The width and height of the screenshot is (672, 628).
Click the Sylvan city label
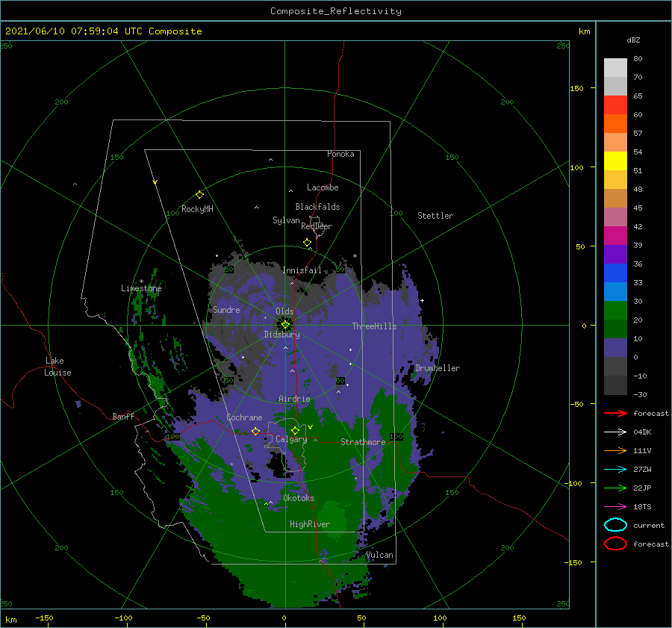[x=286, y=220]
